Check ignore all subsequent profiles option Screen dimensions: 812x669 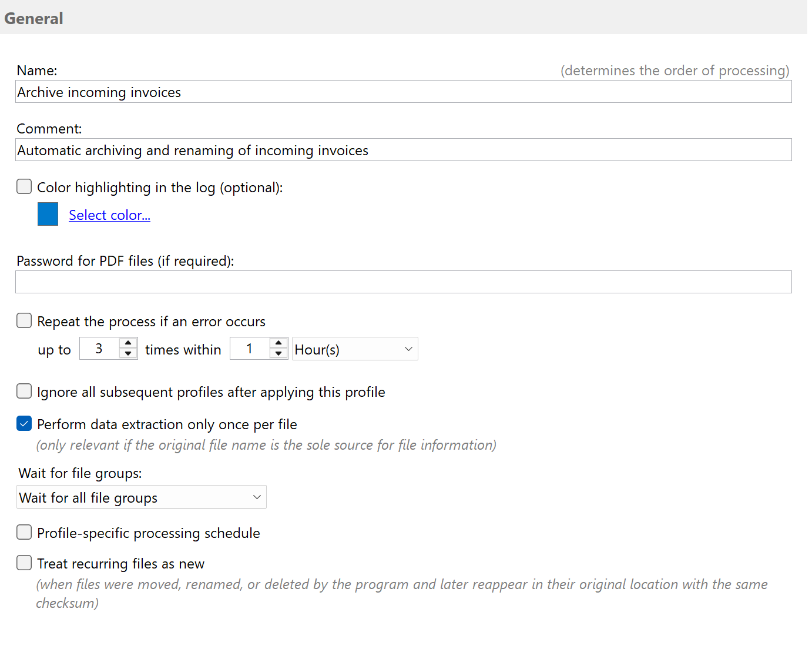(x=24, y=391)
